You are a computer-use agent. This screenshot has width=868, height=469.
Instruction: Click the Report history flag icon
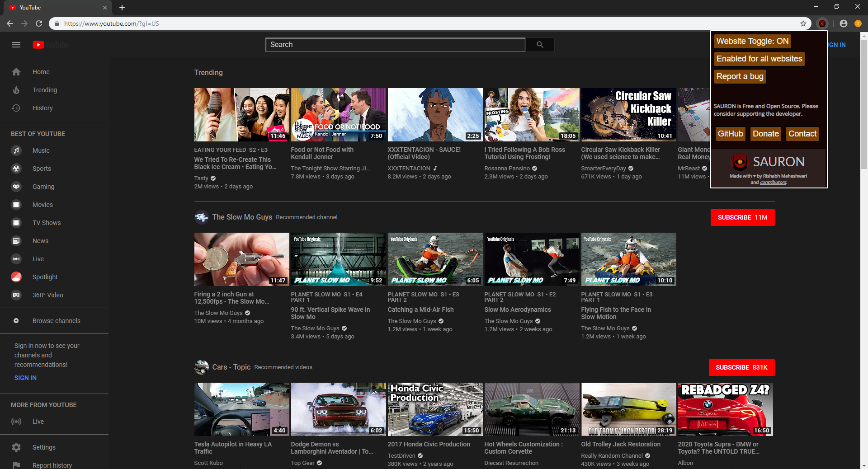pyautogui.click(x=16, y=465)
